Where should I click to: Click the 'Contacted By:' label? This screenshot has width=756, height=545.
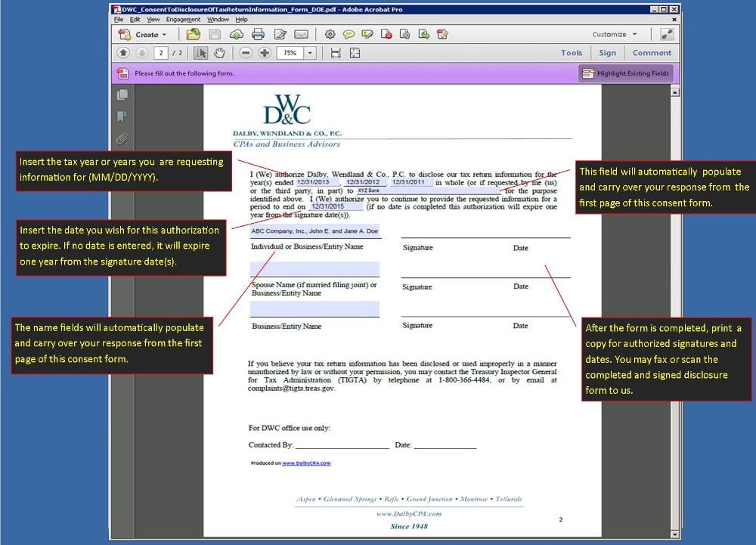(x=271, y=444)
